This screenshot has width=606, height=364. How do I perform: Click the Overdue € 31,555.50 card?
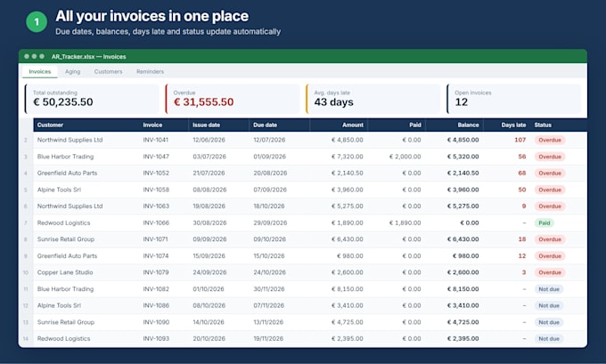coord(233,99)
